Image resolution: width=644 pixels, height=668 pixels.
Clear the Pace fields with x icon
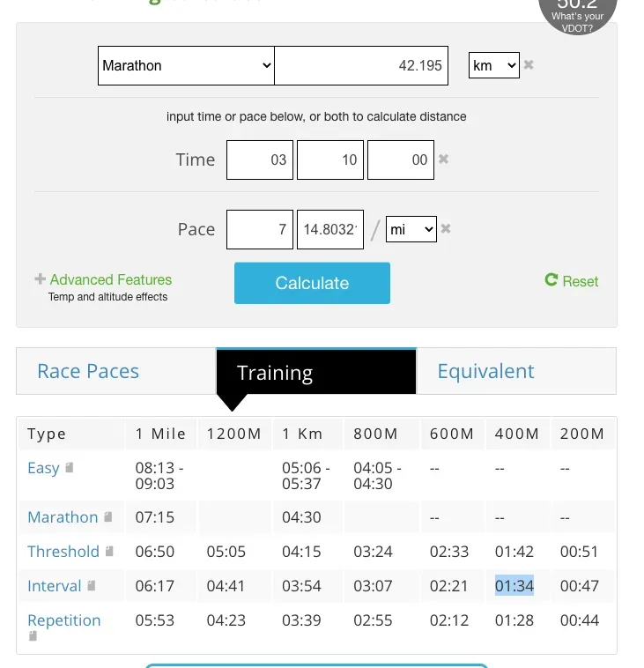pos(446,229)
